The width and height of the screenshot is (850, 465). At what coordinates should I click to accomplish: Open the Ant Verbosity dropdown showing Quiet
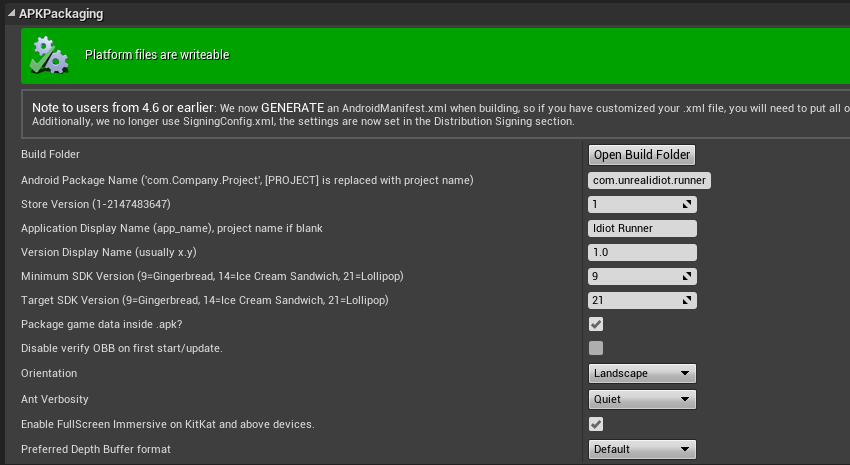(x=642, y=399)
